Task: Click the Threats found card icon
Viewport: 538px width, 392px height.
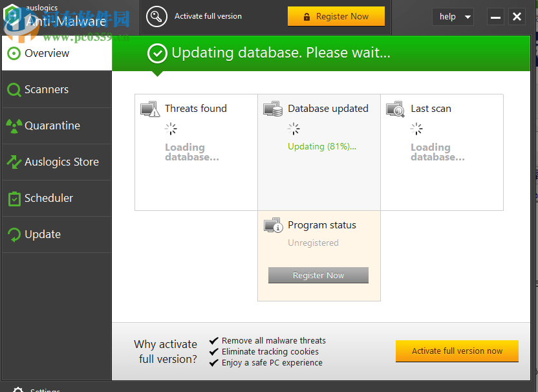Action: tap(150, 109)
